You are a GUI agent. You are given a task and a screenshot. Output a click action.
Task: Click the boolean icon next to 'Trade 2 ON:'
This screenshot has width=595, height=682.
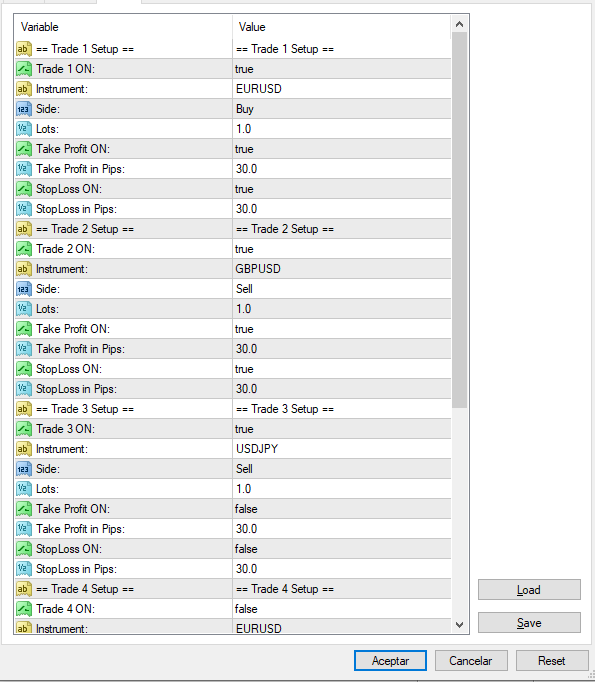tap(24, 249)
